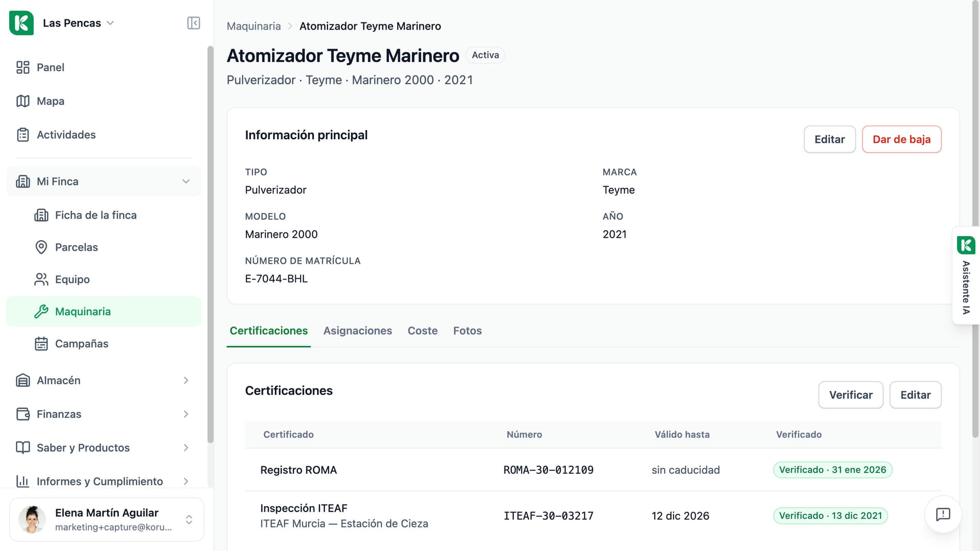Expand Informes y Cumplimiento chevron

(x=186, y=482)
